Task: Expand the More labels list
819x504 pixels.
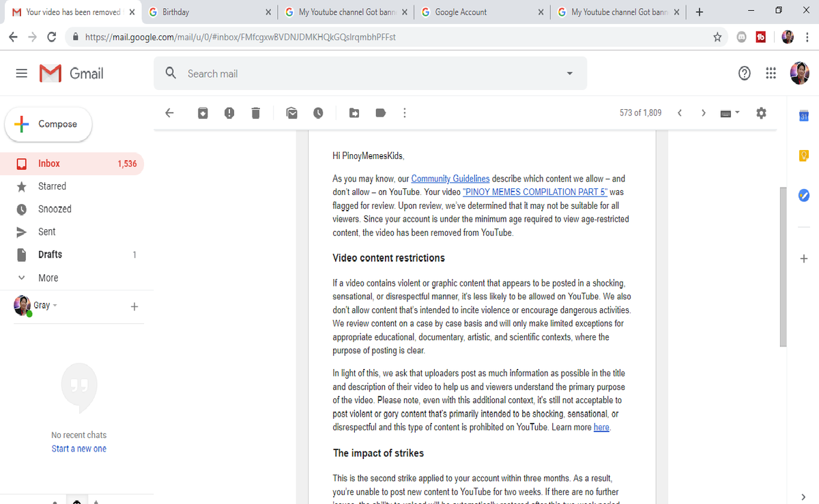Action: pyautogui.click(x=72, y=278)
